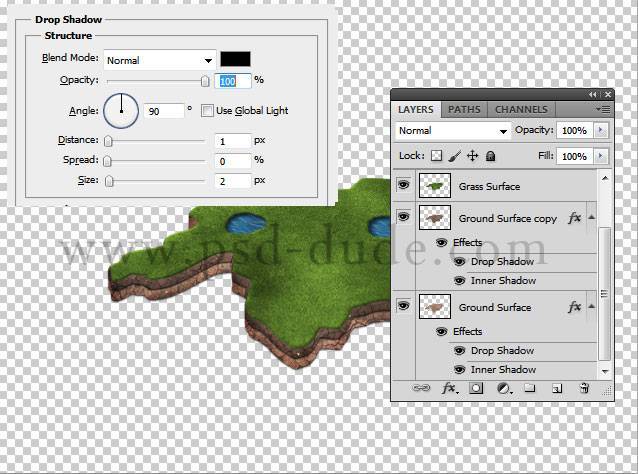Screen dimensions: 638x474
Task: Click the Angle value field
Action: 164,111
